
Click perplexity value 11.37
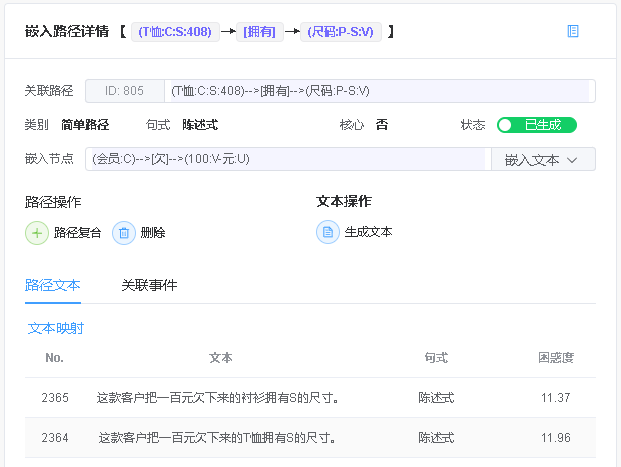pos(556,398)
